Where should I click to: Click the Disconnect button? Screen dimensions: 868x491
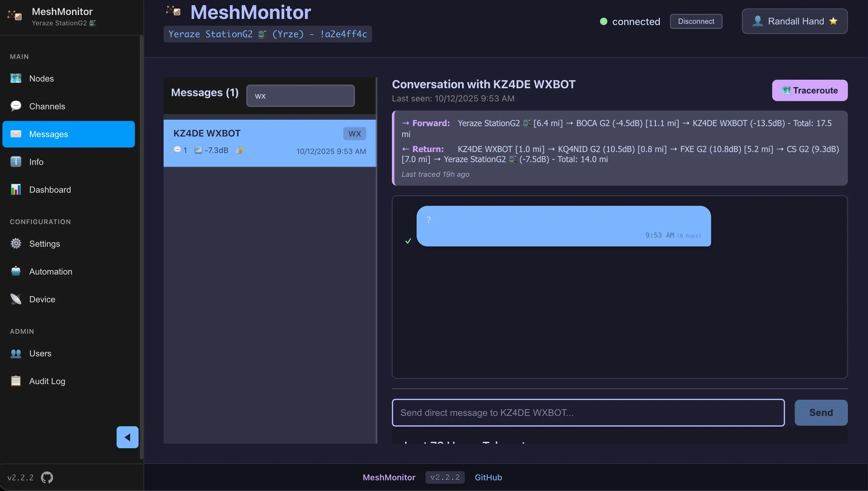[x=696, y=21]
